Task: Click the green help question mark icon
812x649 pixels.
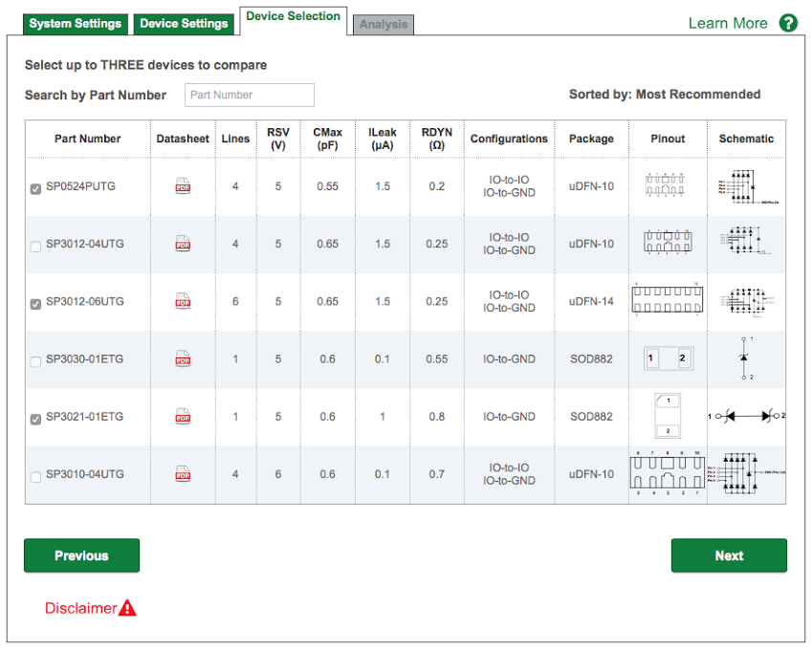Action: (x=788, y=23)
